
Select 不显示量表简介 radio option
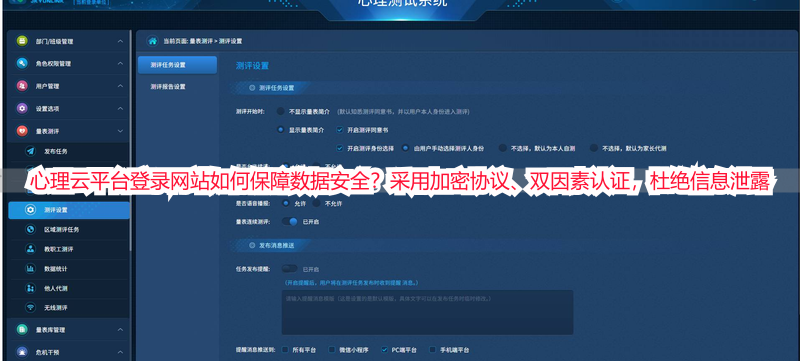(x=281, y=111)
